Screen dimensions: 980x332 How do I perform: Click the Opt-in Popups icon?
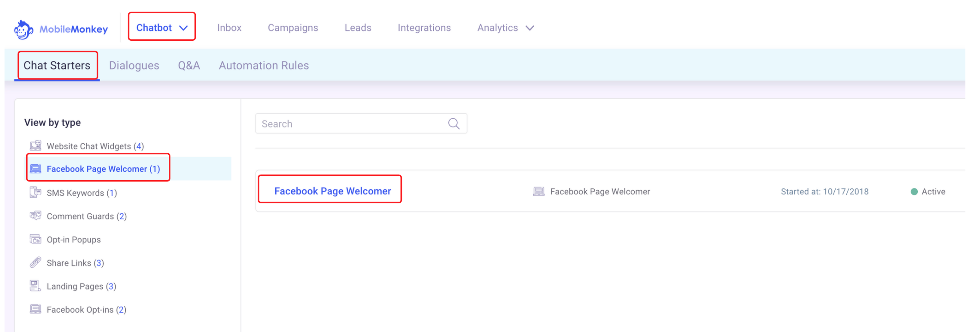click(36, 239)
